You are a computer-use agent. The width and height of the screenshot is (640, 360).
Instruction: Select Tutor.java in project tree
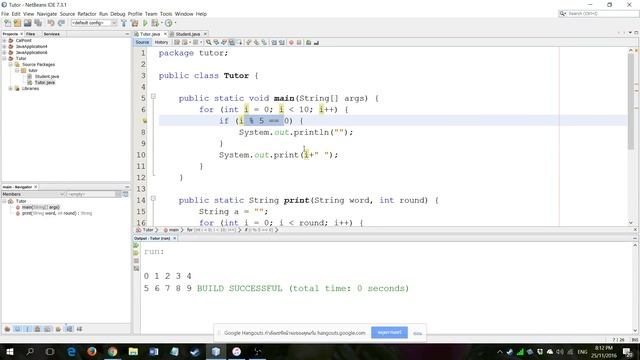tap(44, 82)
